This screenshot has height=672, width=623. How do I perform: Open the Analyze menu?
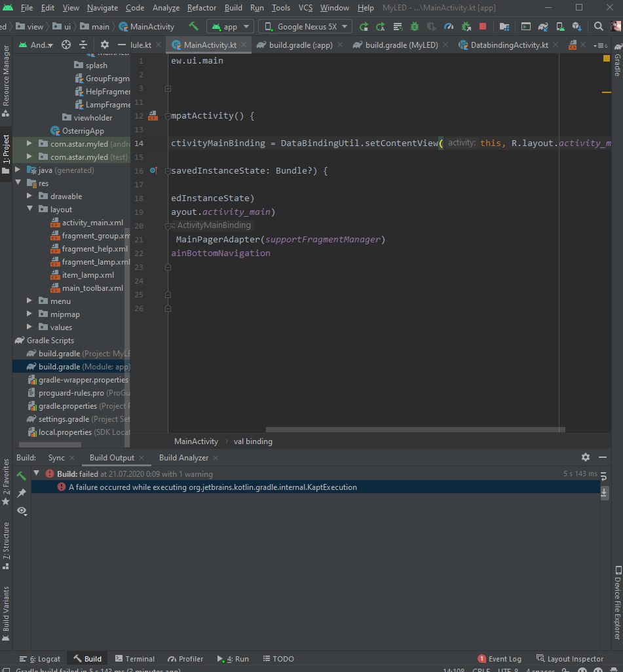(166, 8)
